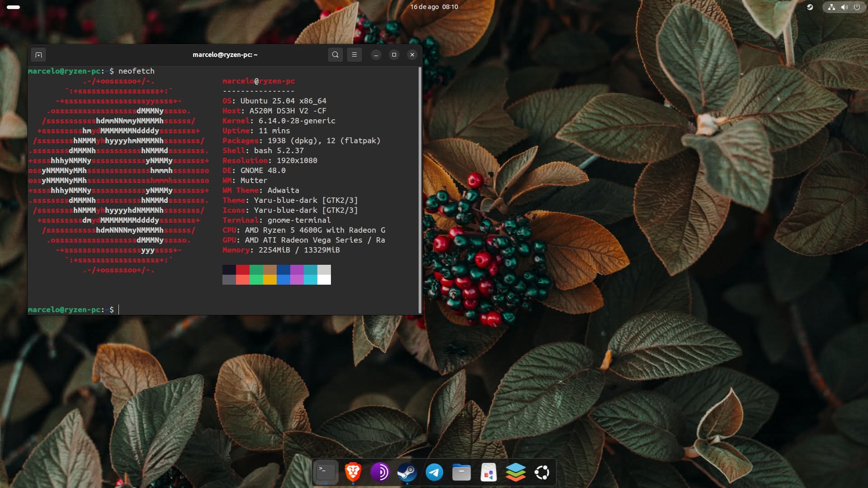Viewport: 868px width, 488px height.
Task: Open Steam from the dock
Action: pyautogui.click(x=407, y=473)
